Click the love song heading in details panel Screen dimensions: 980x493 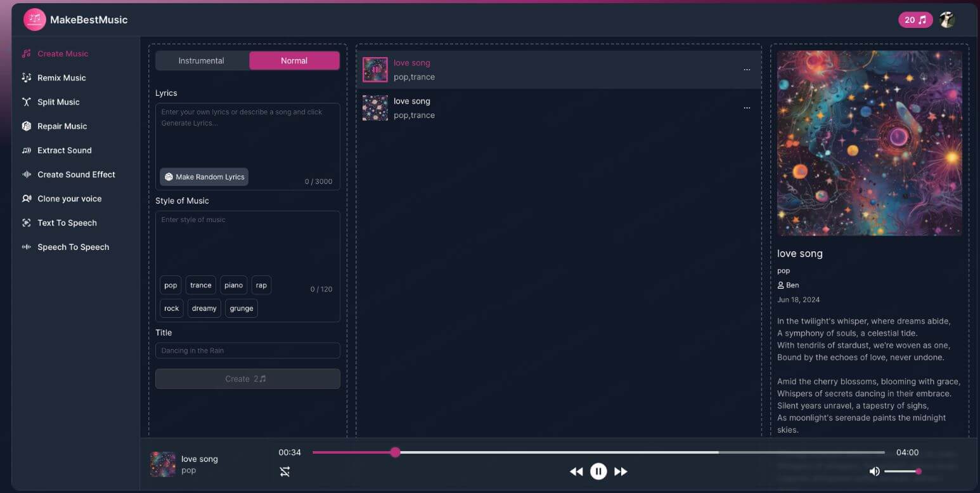(x=800, y=254)
